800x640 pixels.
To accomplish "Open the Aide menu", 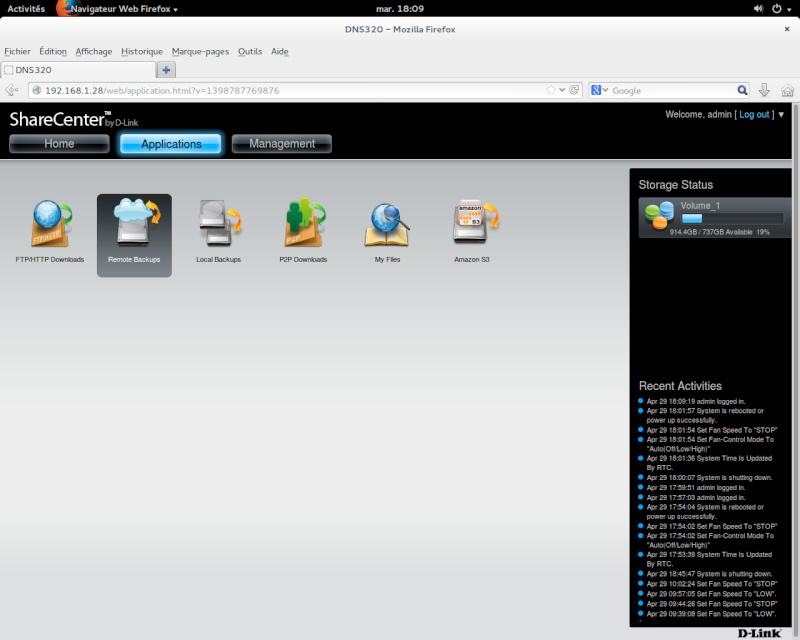I will click(x=280, y=51).
